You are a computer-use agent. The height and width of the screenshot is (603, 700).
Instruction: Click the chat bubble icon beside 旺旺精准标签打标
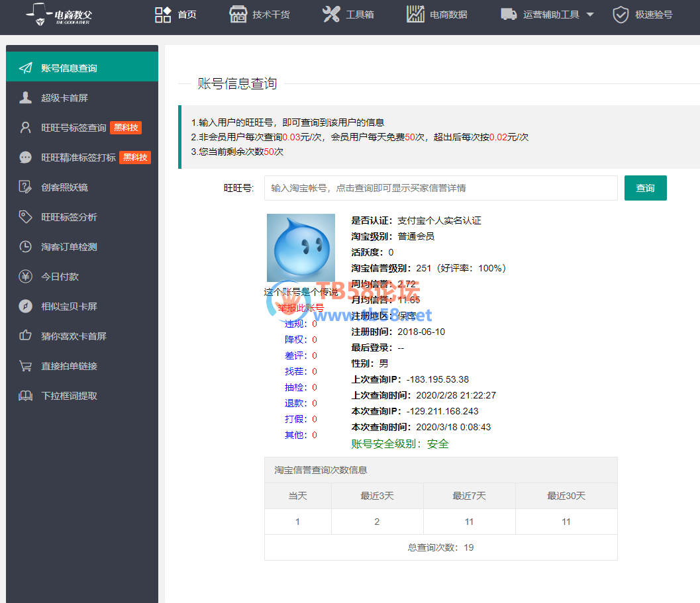(x=25, y=158)
